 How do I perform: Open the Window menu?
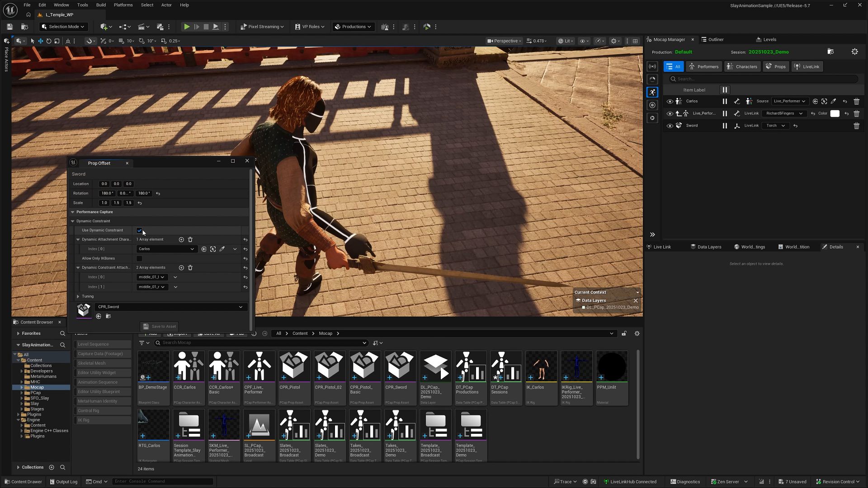coord(61,5)
